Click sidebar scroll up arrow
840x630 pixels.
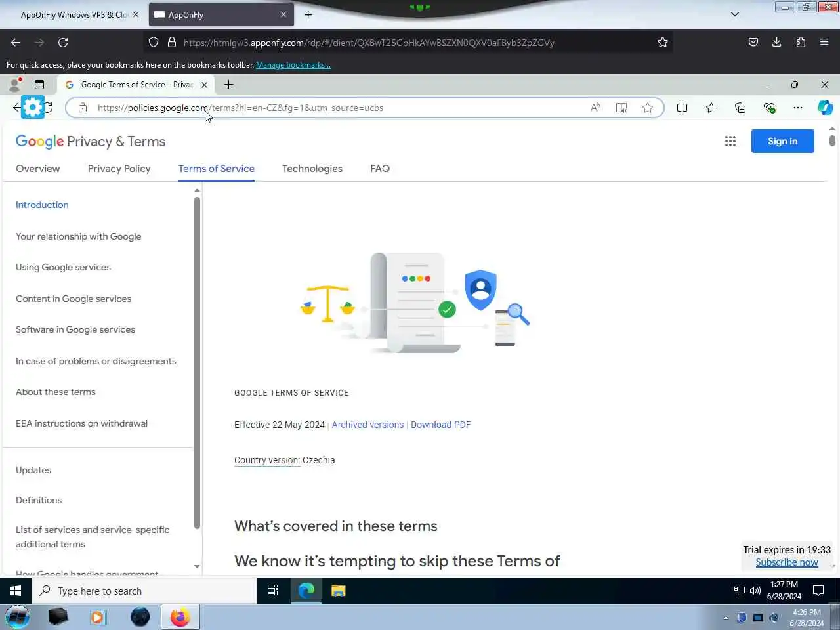click(197, 190)
